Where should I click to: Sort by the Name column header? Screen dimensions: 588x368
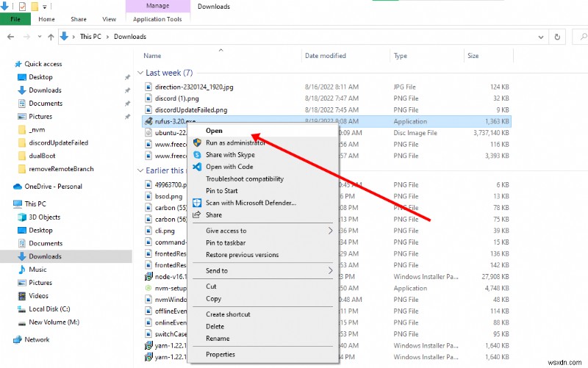[x=152, y=56]
